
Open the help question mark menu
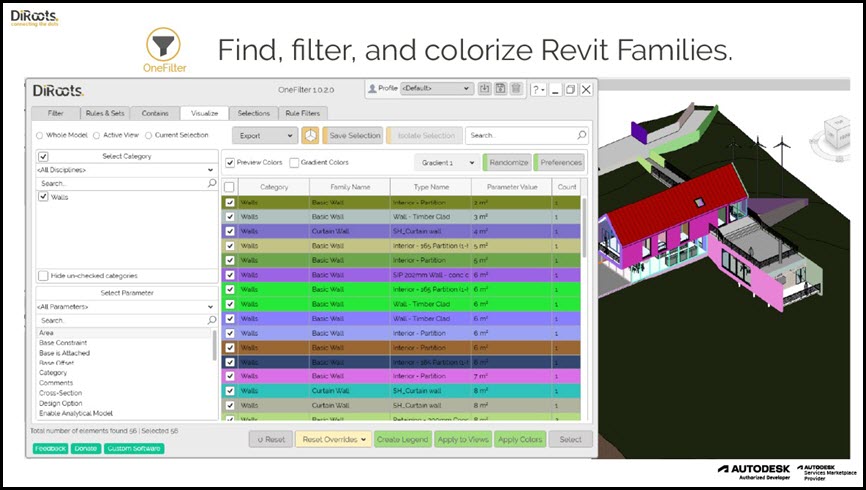[538, 89]
